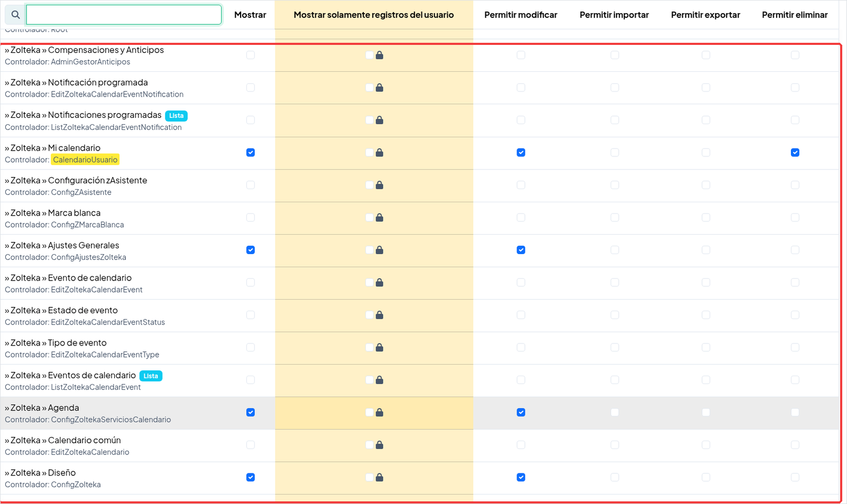Click the lock icon in Mi calendario row

tap(380, 153)
